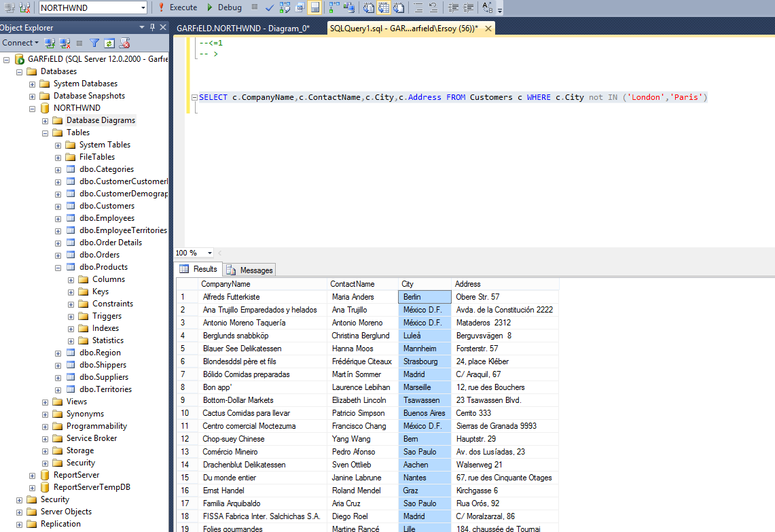The width and height of the screenshot is (775, 532).
Task: Click the Object Explorer Refresh icon
Action: 109,43
